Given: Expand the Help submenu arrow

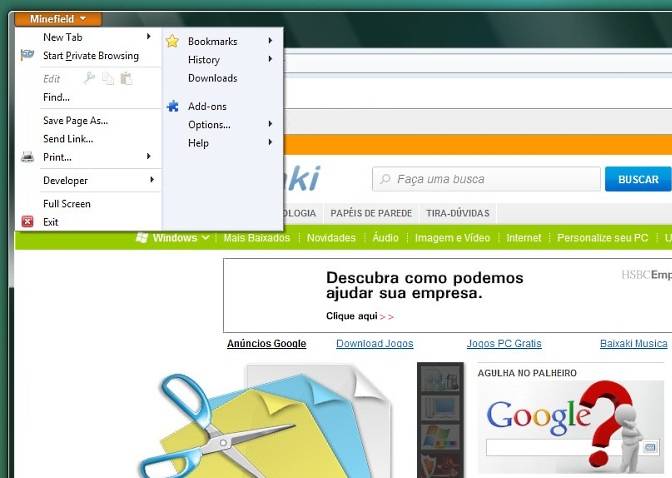Looking at the screenshot, I should 270,142.
